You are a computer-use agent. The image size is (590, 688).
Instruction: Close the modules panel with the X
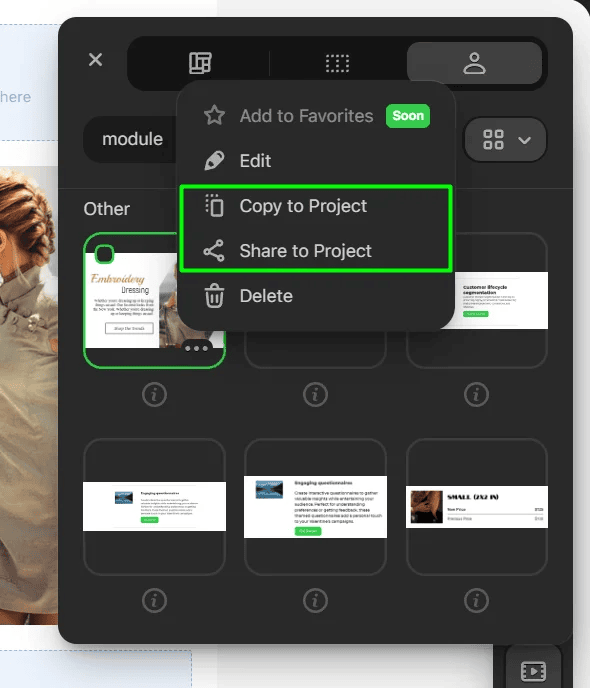(x=95, y=59)
